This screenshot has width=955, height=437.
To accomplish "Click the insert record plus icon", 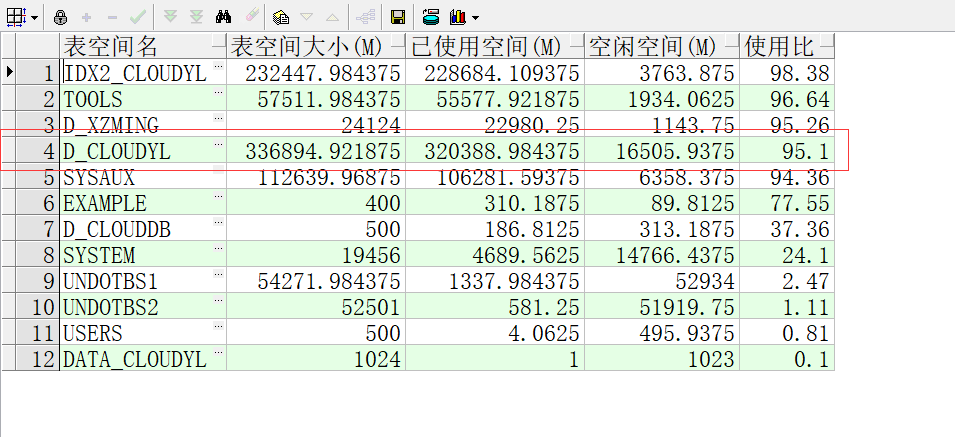I will (x=88, y=17).
